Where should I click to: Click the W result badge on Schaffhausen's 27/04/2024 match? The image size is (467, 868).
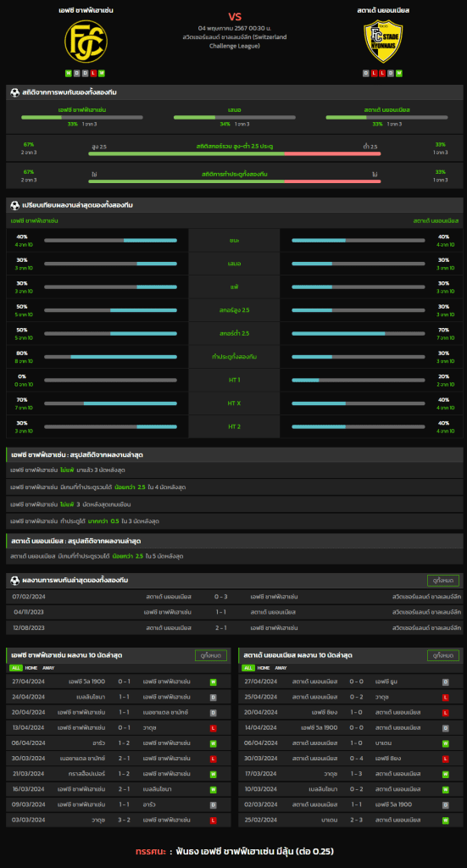pyautogui.click(x=213, y=682)
